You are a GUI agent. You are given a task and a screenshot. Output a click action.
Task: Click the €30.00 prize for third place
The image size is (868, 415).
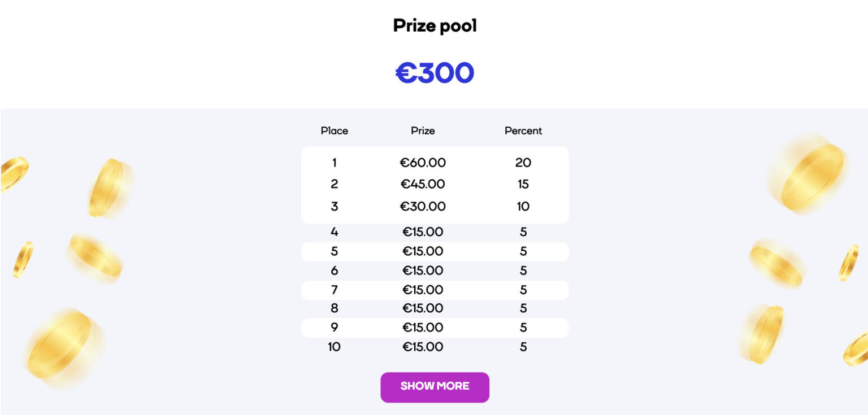pyautogui.click(x=423, y=207)
